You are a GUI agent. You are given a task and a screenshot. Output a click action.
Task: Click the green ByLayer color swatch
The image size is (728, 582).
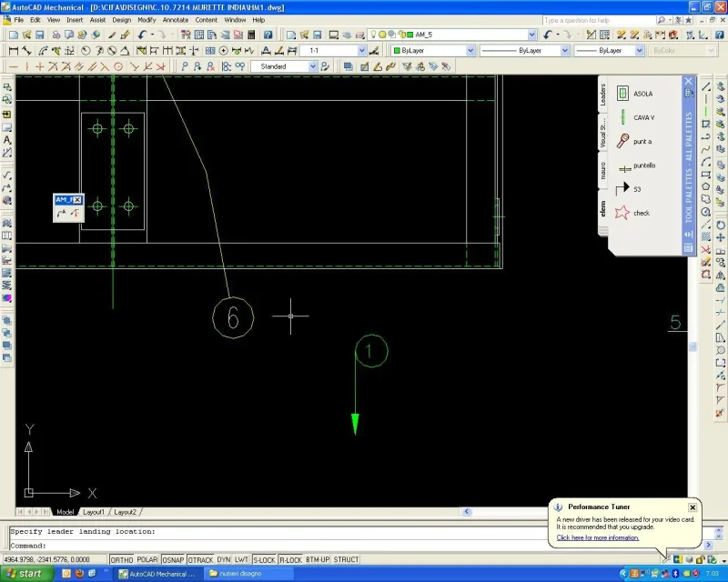click(x=397, y=51)
